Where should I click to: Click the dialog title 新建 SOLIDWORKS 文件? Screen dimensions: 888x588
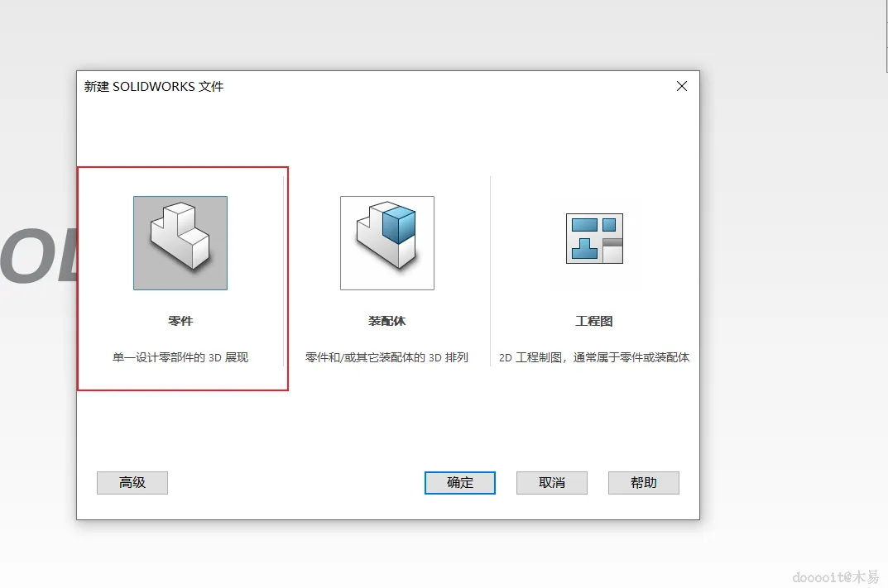[x=154, y=86]
